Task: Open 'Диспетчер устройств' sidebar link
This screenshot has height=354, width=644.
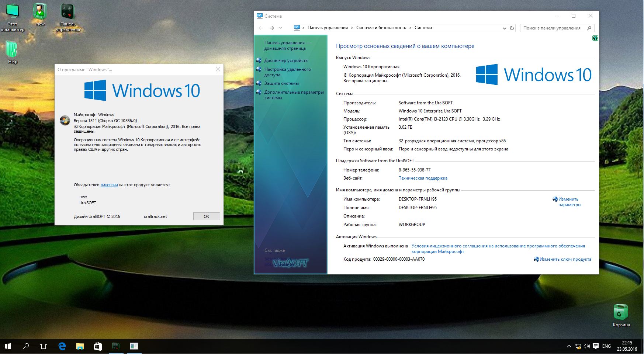Action: (x=286, y=60)
